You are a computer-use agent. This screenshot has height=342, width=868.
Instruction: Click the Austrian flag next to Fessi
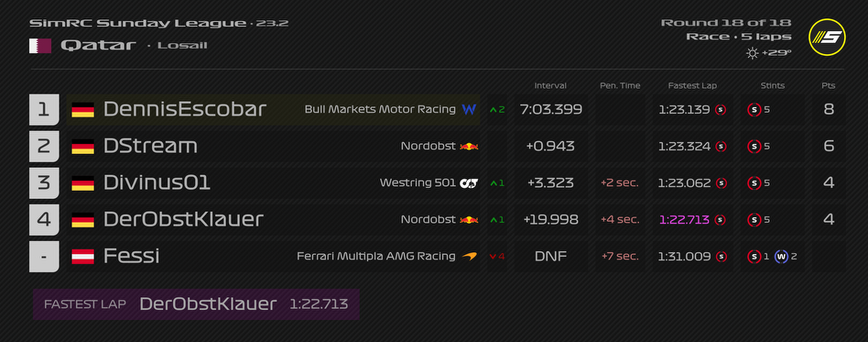tap(82, 256)
